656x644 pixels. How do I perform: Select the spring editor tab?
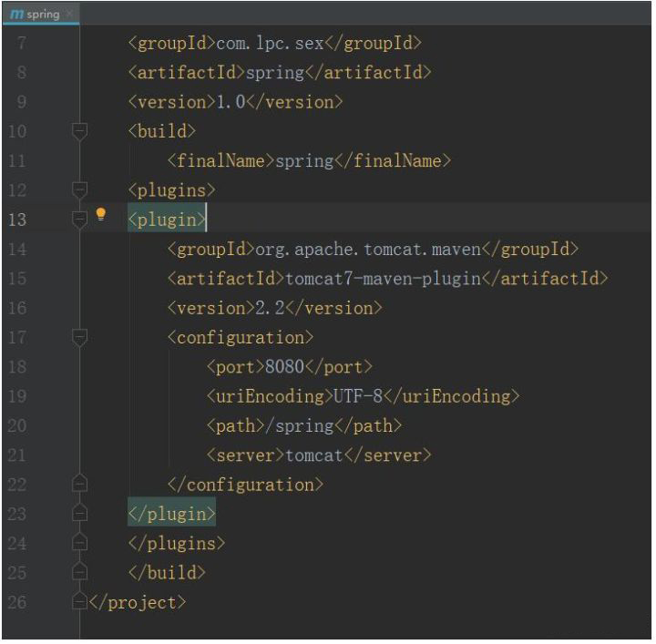click(42, 14)
